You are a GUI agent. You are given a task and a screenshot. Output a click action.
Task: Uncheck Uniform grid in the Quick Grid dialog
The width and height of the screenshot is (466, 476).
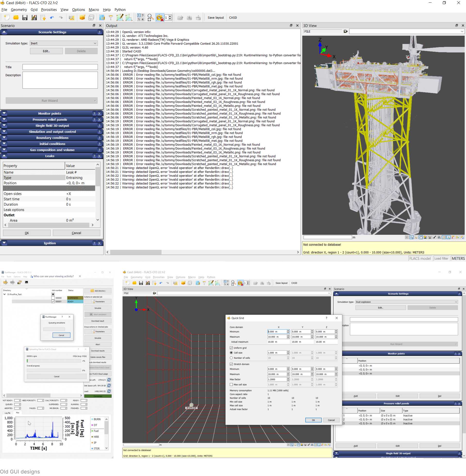[232, 348]
